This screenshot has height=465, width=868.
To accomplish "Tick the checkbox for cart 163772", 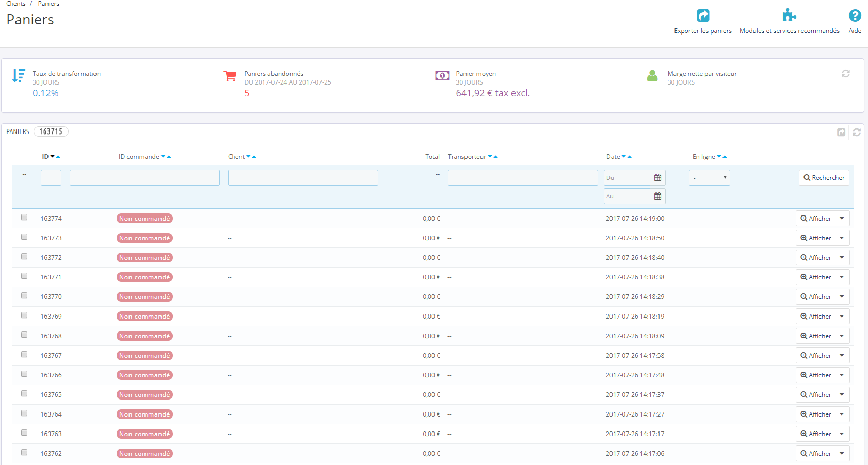I will (x=24, y=256).
